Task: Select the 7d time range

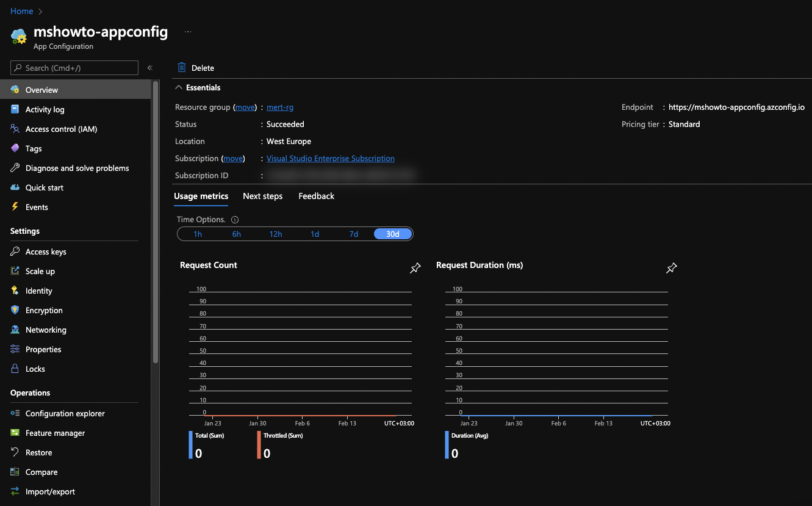Action: [x=354, y=234]
